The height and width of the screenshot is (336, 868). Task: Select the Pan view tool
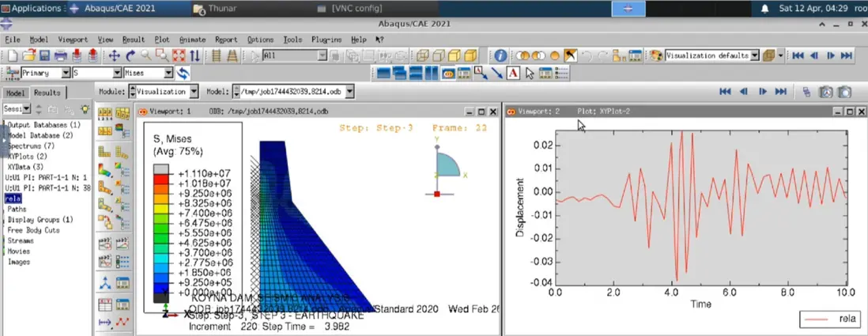pyautogui.click(x=114, y=56)
